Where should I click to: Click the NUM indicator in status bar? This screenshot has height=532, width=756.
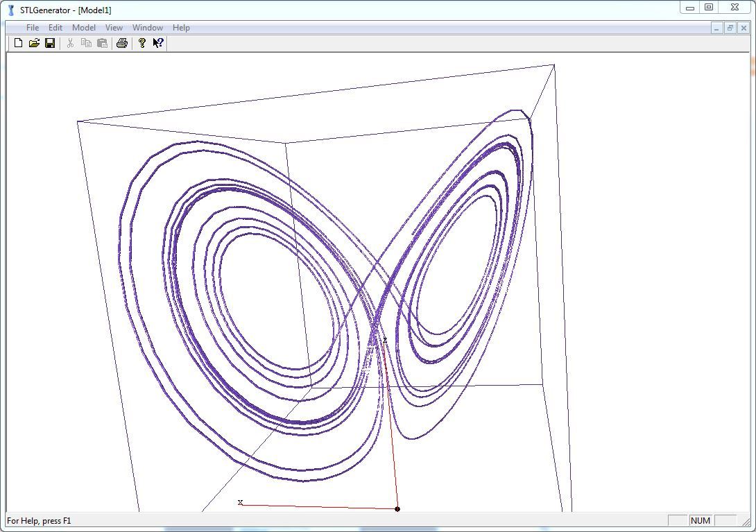pyautogui.click(x=700, y=520)
